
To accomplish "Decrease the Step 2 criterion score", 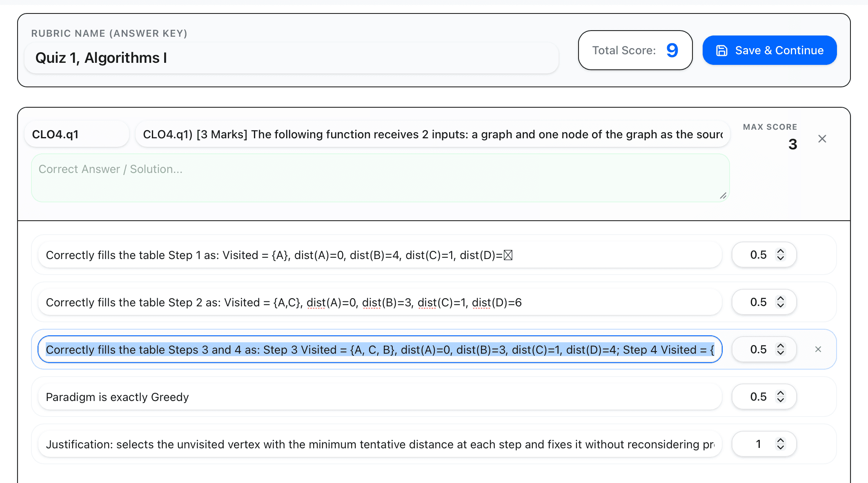I will [781, 306].
